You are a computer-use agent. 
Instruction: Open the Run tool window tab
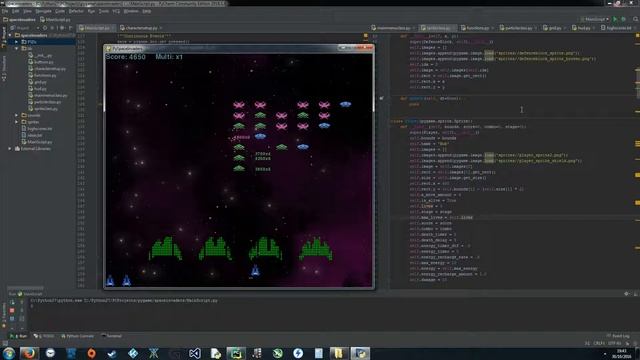point(19,336)
